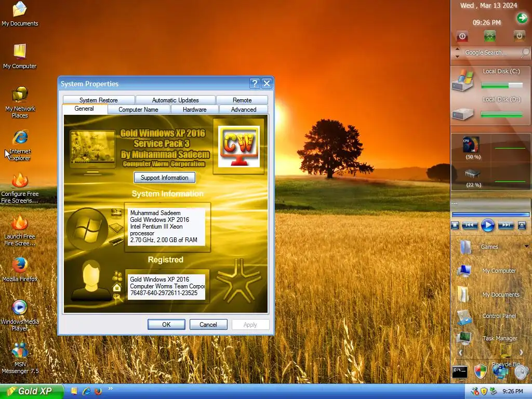Click Local Disk (C:) usage bar

point(502,86)
